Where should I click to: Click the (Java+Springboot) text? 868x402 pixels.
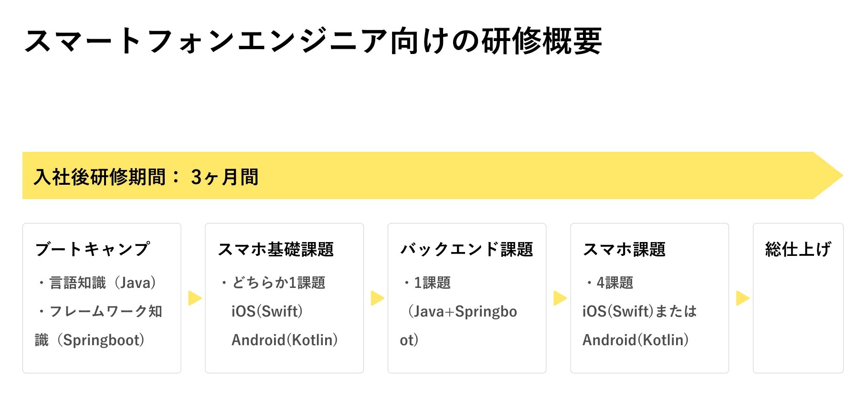461,311
